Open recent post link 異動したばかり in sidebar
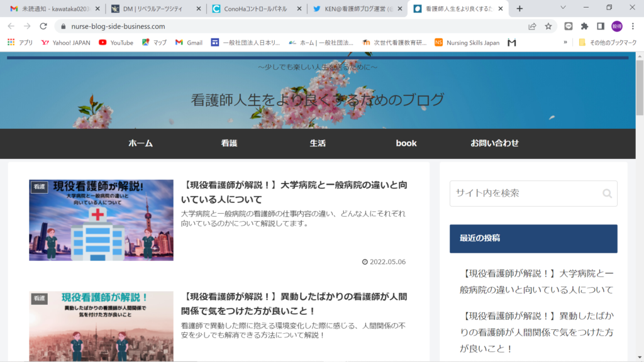The width and height of the screenshot is (644, 362). (x=536, y=332)
